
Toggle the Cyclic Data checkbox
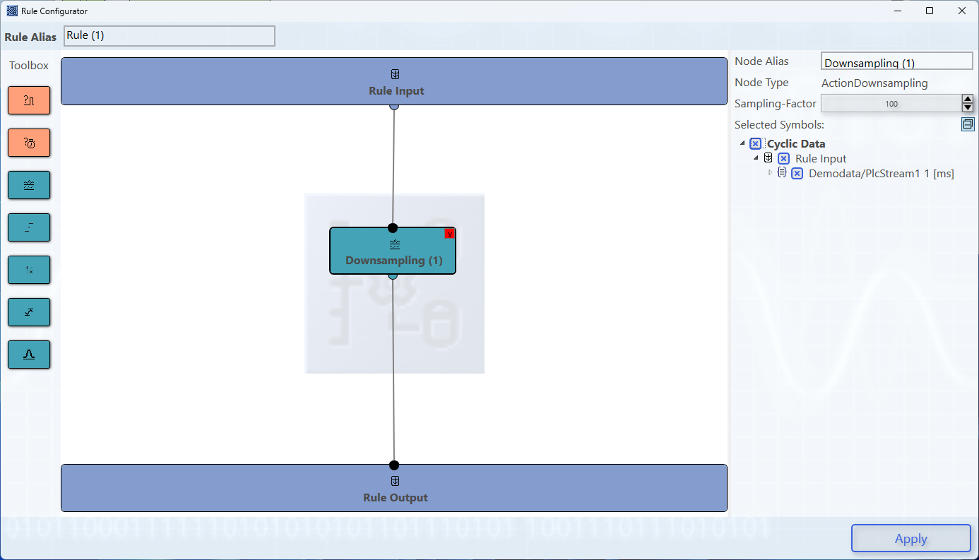click(756, 144)
